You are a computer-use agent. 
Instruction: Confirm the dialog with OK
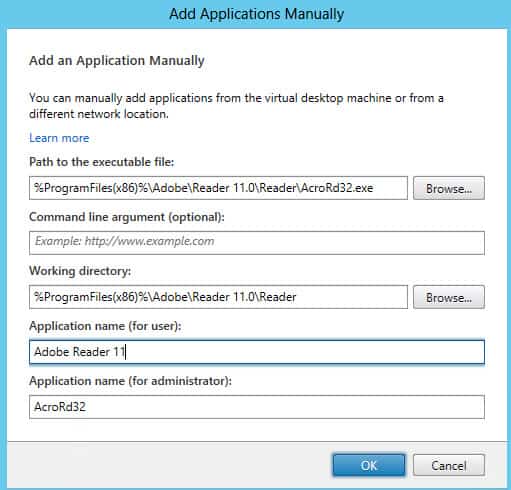[369, 465]
